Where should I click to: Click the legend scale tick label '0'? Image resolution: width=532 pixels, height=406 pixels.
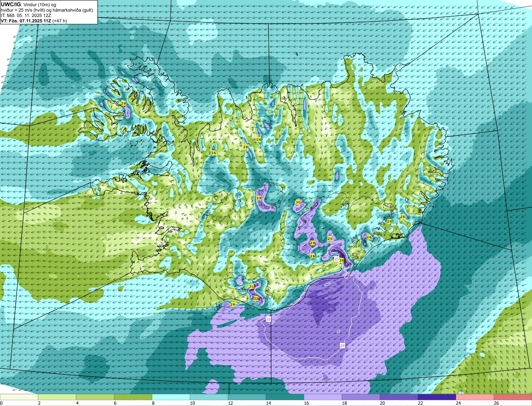[1, 403]
